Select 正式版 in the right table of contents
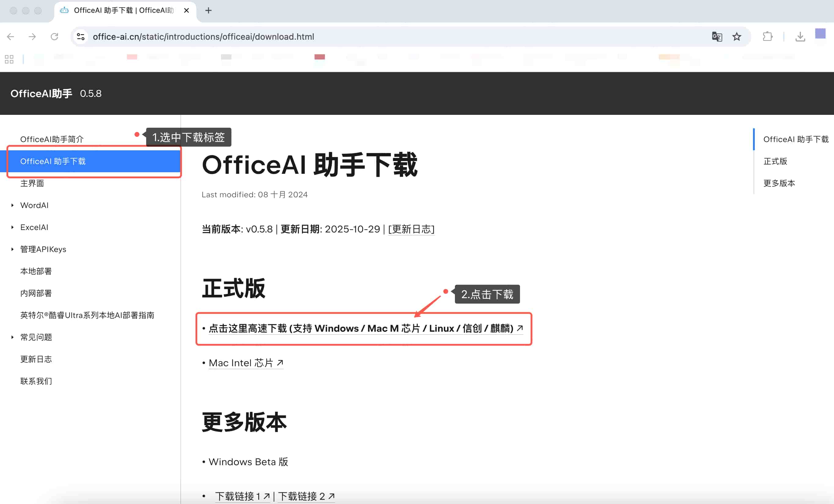 (x=775, y=161)
